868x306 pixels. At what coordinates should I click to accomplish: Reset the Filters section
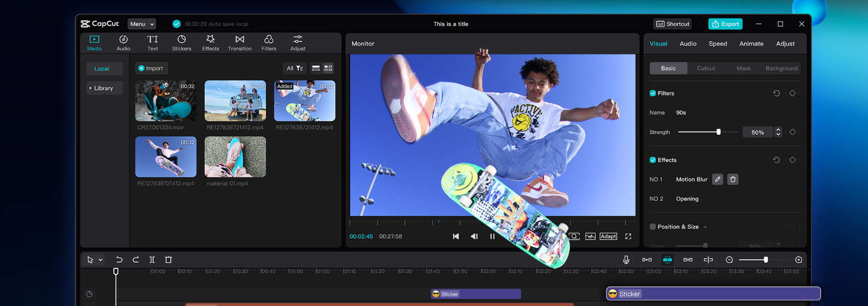pyautogui.click(x=776, y=93)
